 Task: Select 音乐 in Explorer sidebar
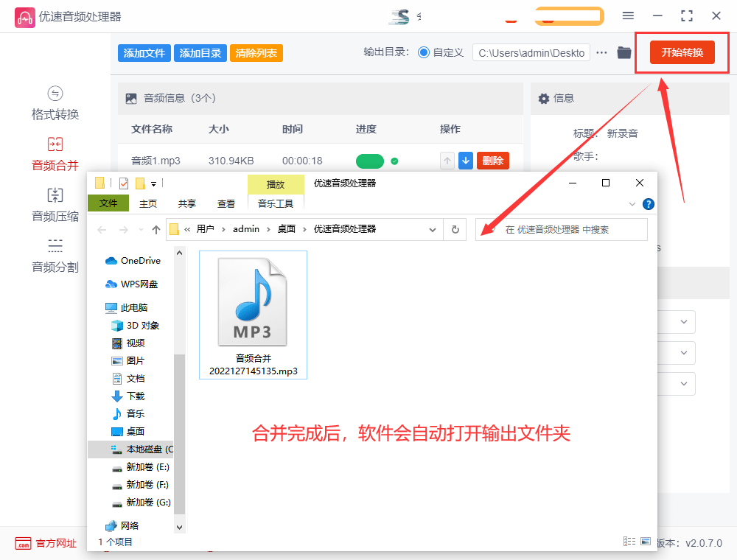[128, 413]
